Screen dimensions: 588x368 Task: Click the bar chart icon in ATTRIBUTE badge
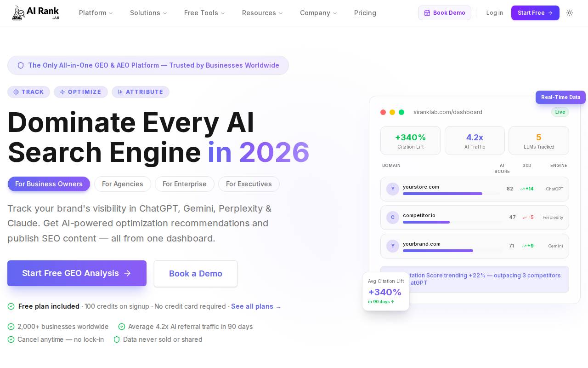(x=120, y=92)
